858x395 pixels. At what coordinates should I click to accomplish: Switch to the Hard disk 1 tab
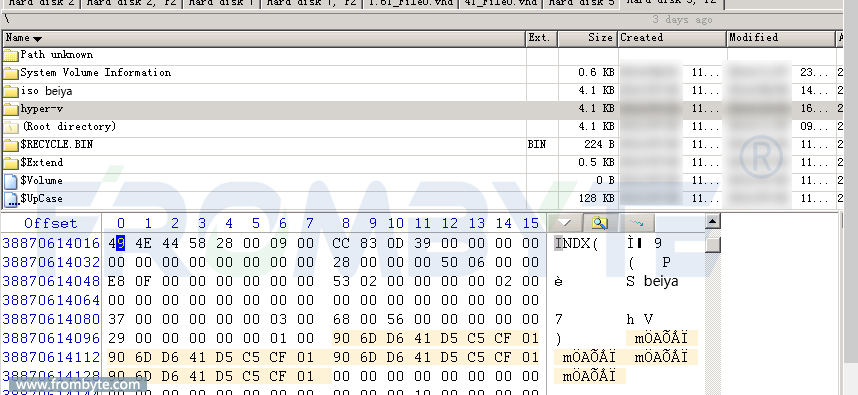222,3
